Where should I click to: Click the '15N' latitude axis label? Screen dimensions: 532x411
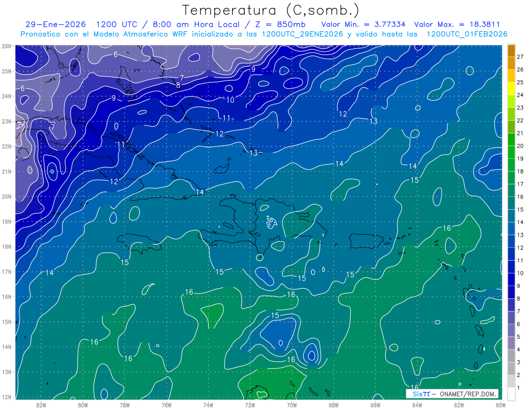pos(6,322)
